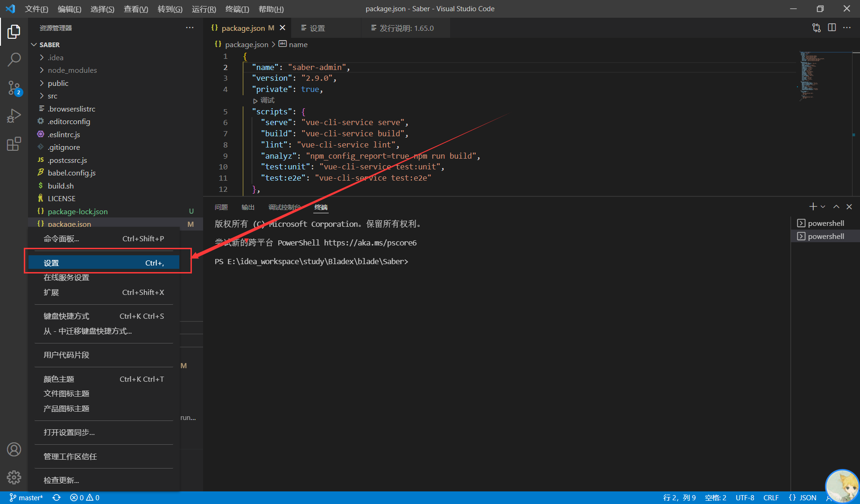Open the Search view in the activity bar
Image resolution: width=860 pixels, height=504 pixels.
[14, 59]
